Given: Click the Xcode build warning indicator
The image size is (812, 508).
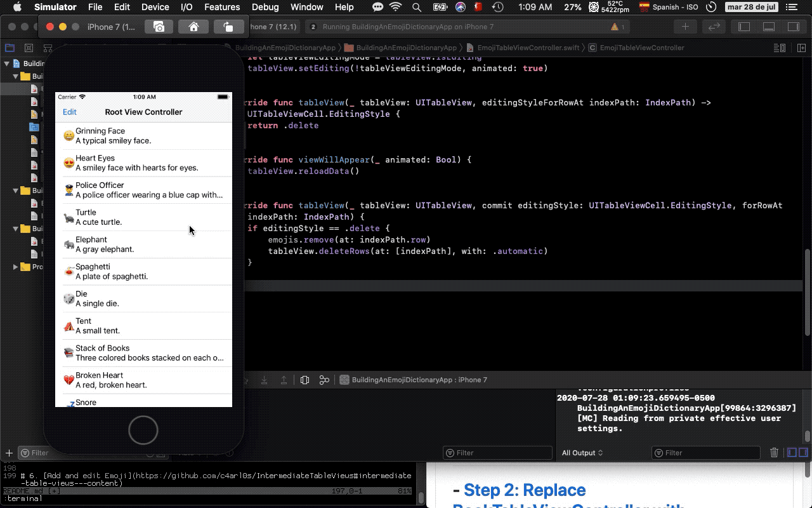Looking at the screenshot, I should click(x=617, y=27).
